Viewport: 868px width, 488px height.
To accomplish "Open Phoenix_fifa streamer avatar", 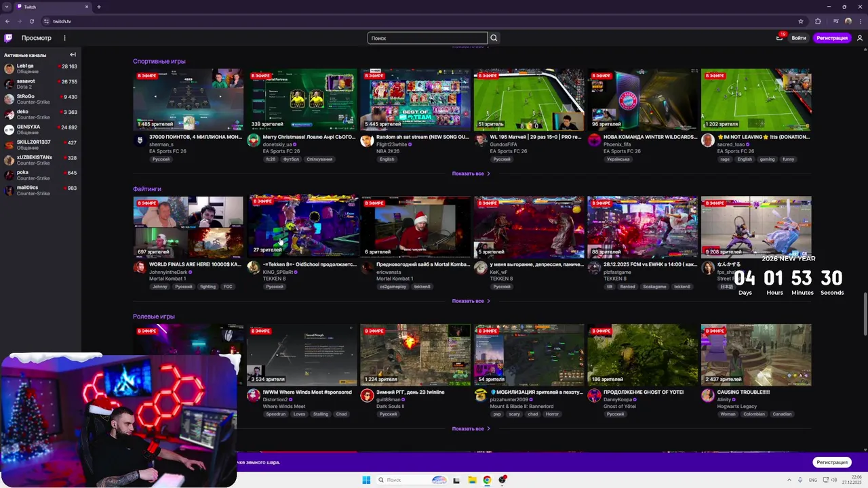I will [x=594, y=140].
